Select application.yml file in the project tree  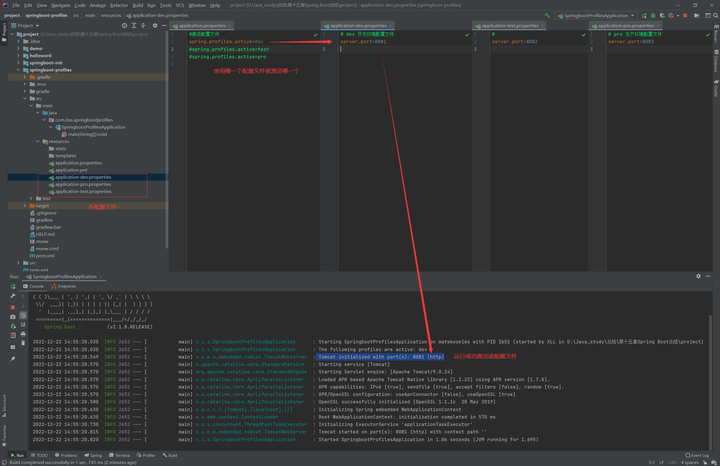pyautogui.click(x=72, y=170)
